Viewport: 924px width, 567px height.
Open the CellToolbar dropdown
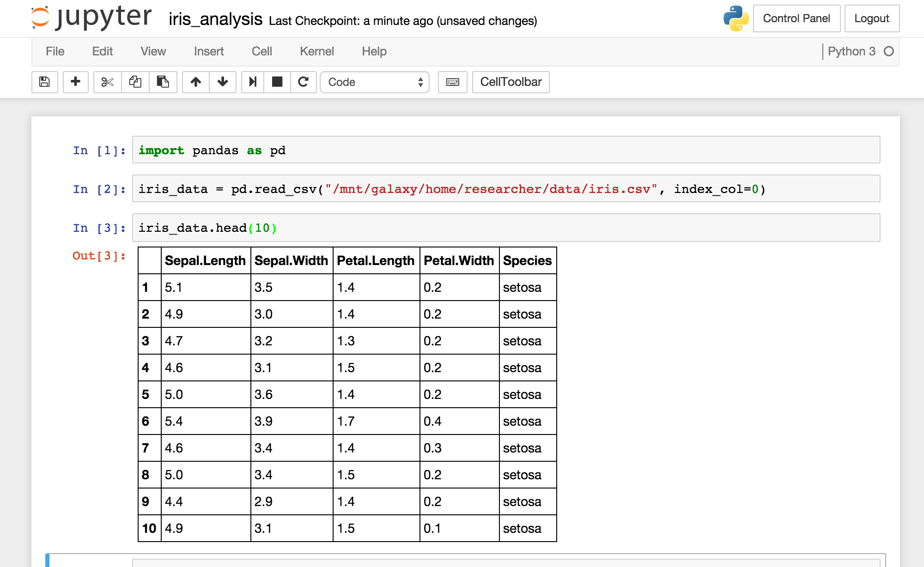coord(511,82)
